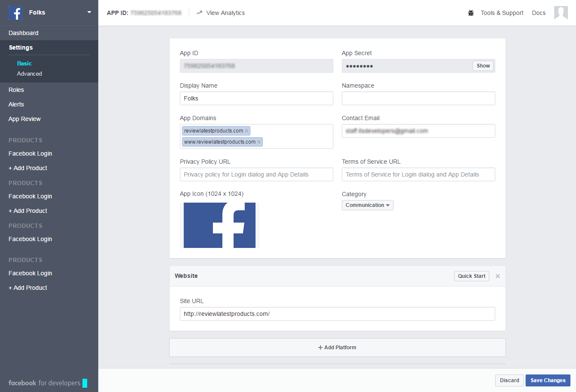Image resolution: width=576 pixels, height=392 pixels.
Task: Open the Communication category dropdown
Action: point(367,205)
